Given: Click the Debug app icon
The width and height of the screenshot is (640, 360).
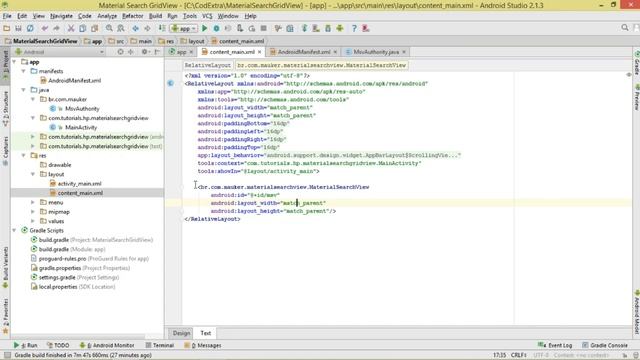Looking at the screenshot, I should 216,28.
